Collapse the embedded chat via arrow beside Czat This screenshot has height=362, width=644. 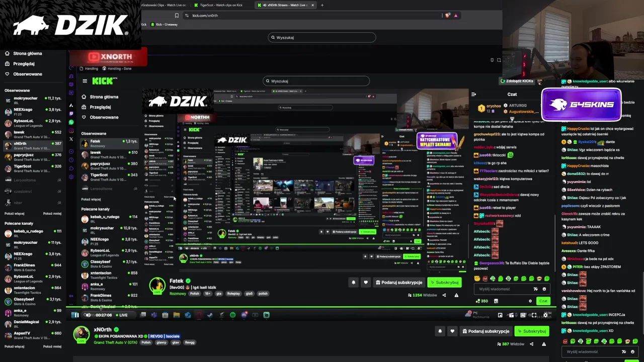(473, 94)
